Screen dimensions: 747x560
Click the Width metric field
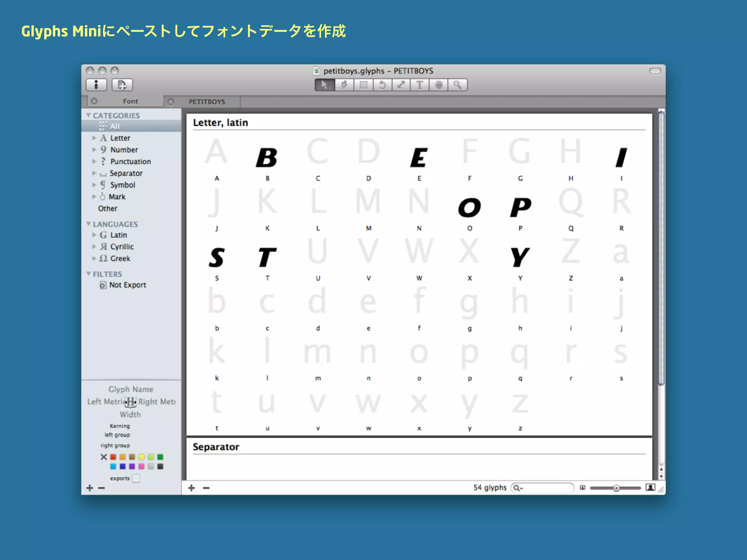(130, 415)
